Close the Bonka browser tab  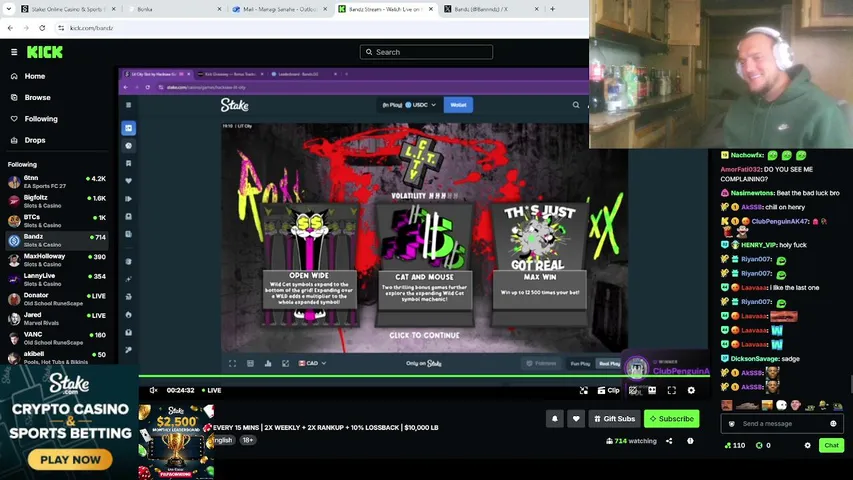point(219,9)
